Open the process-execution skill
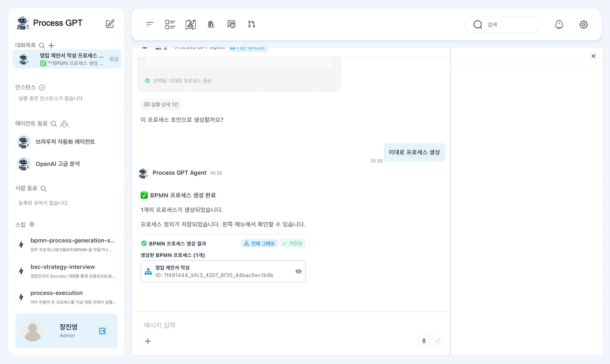The width and height of the screenshot is (610, 364). (67, 297)
